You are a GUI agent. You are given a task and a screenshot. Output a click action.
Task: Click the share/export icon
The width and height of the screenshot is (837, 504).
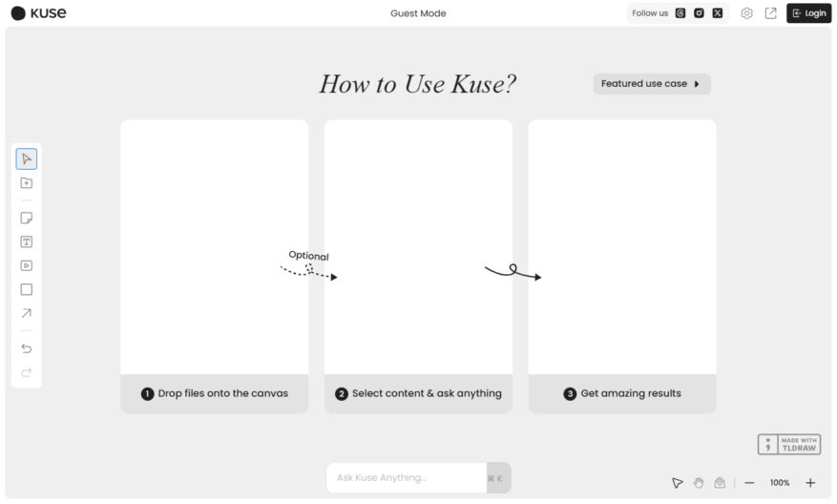point(771,13)
